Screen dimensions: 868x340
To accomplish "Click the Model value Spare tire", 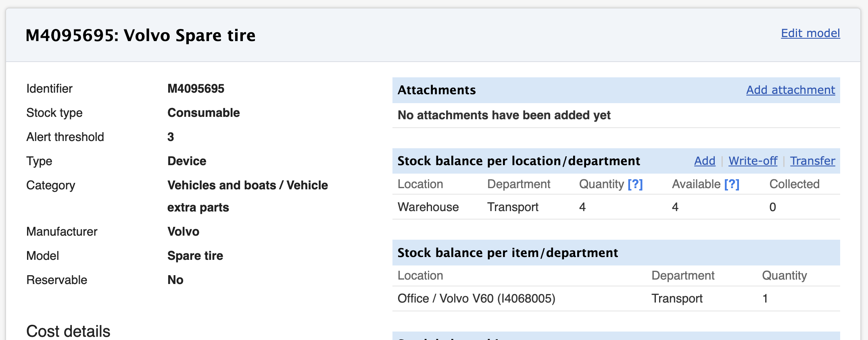I will click(x=195, y=256).
